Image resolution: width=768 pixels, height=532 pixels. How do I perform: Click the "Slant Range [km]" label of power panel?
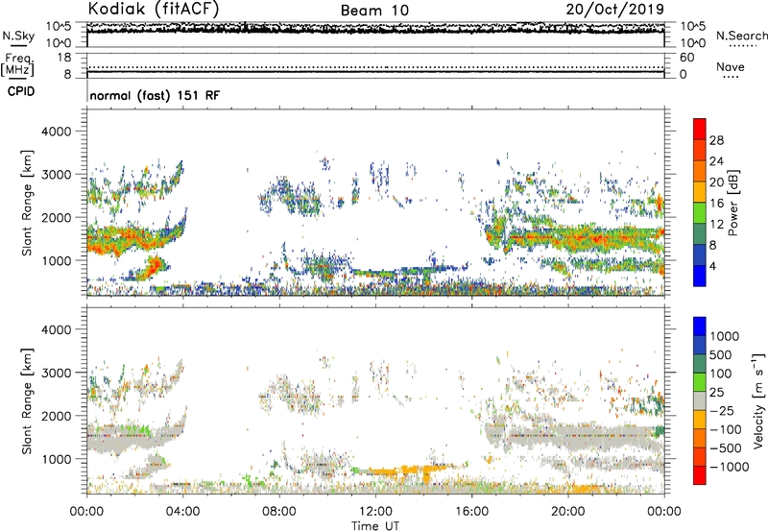[x=27, y=203]
